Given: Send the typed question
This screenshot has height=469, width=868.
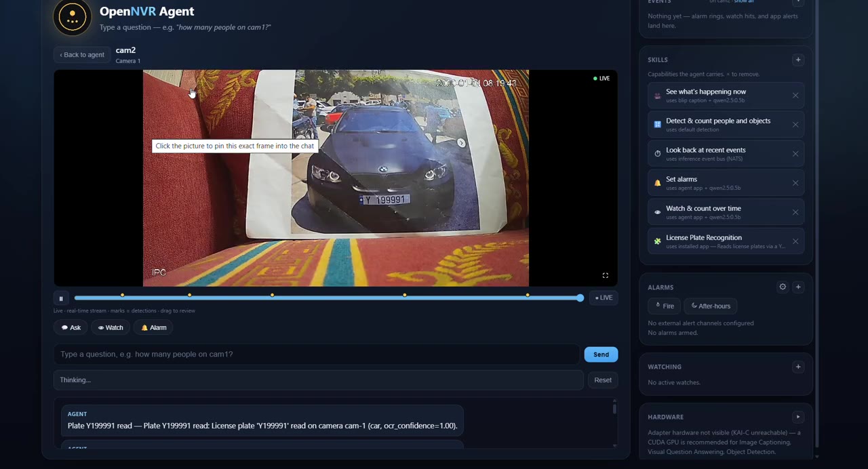Looking at the screenshot, I should 601,354.
